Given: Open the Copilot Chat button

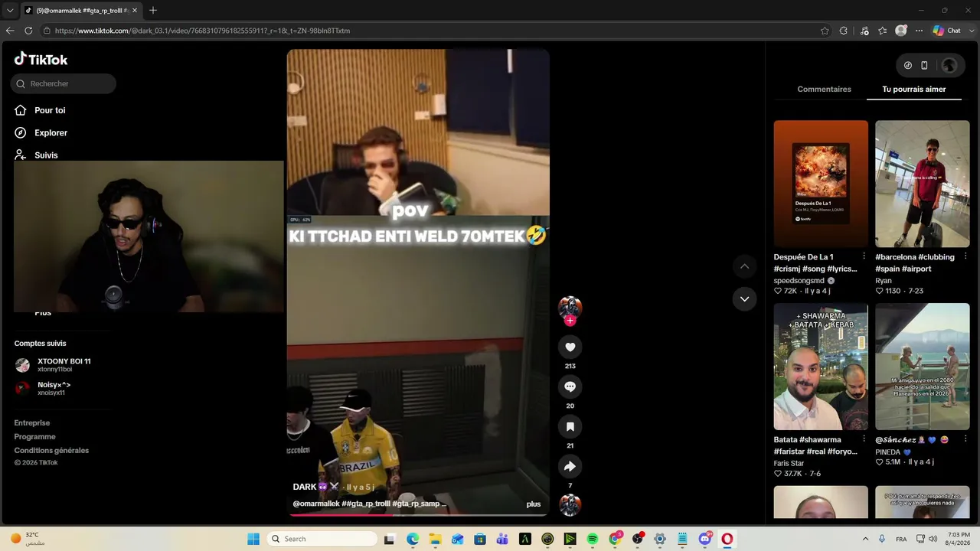Looking at the screenshot, I should [946, 31].
